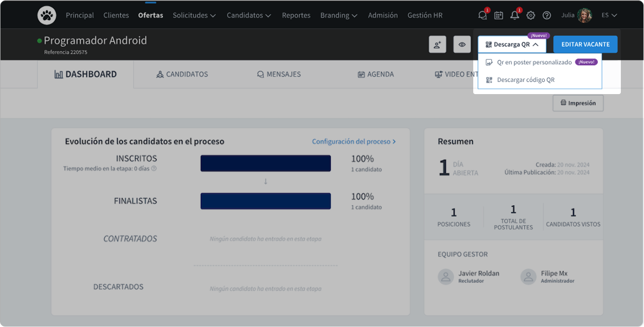Open the help question mark icon
644x327 pixels.
(547, 15)
